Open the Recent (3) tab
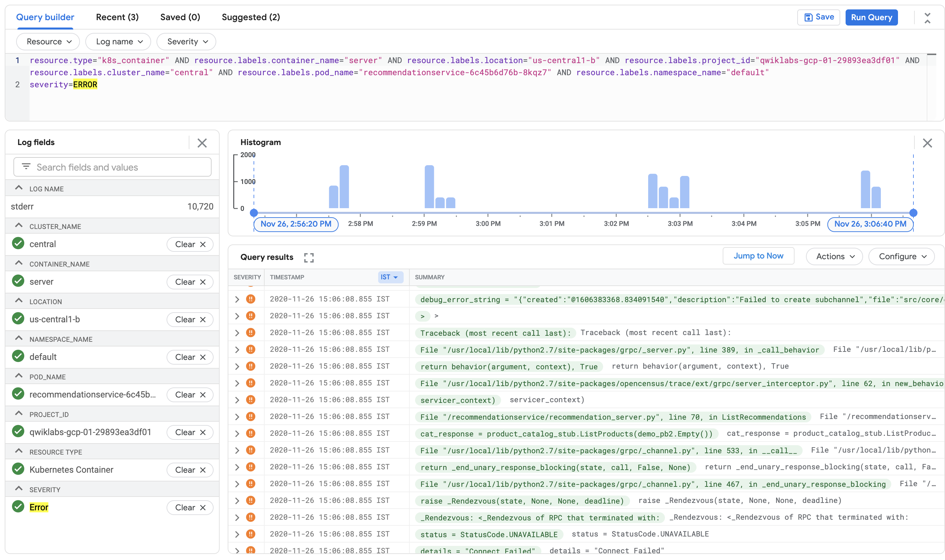 click(118, 17)
